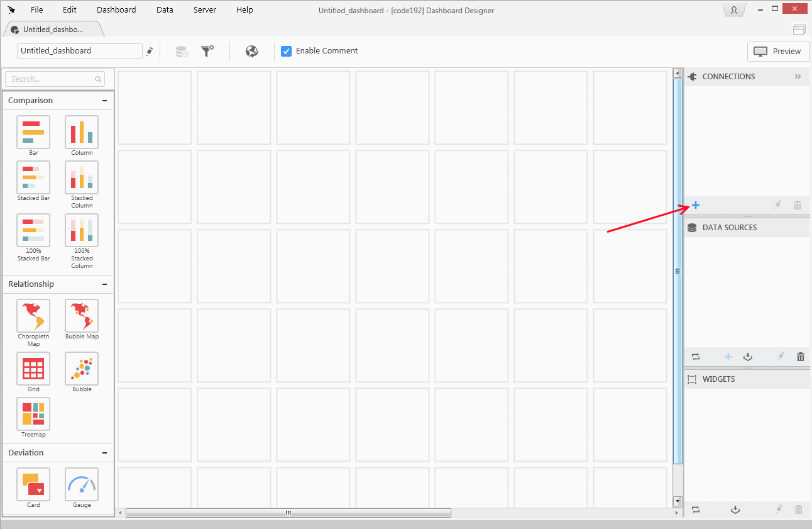Uncheck the Enable Comment checkbox
This screenshot has width=812, height=529.
tap(286, 51)
